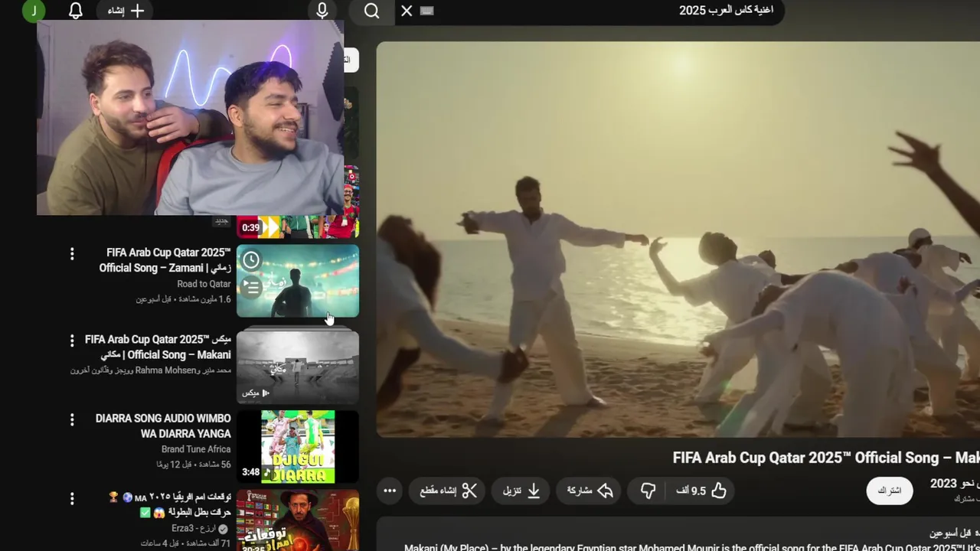Open Road to Qatar channel
Screen dimensions: 980x551
coord(204,284)
